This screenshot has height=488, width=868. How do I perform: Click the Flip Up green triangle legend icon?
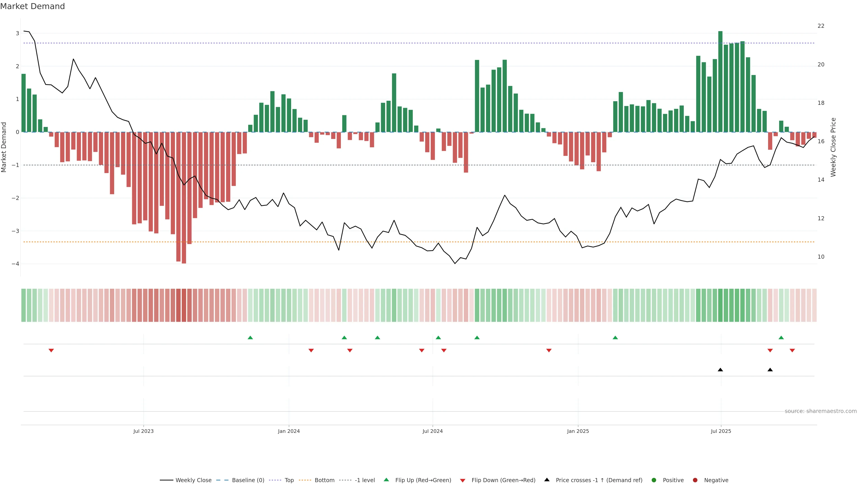click(x=386, y=480)
